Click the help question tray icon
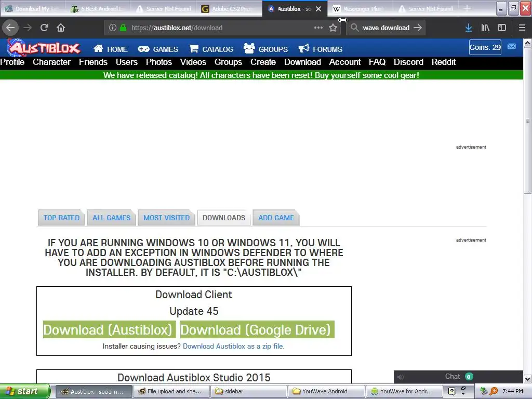 (451, 391)
